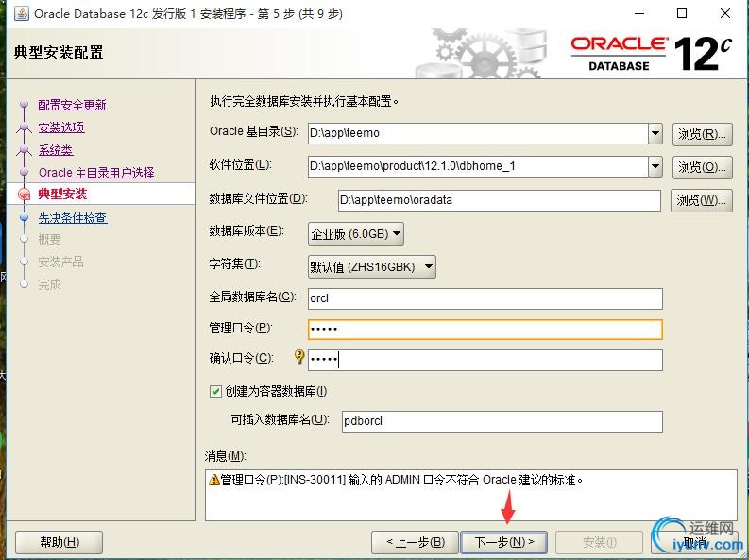
Task: Go to the 系统类 step
Action: point(56,150)
